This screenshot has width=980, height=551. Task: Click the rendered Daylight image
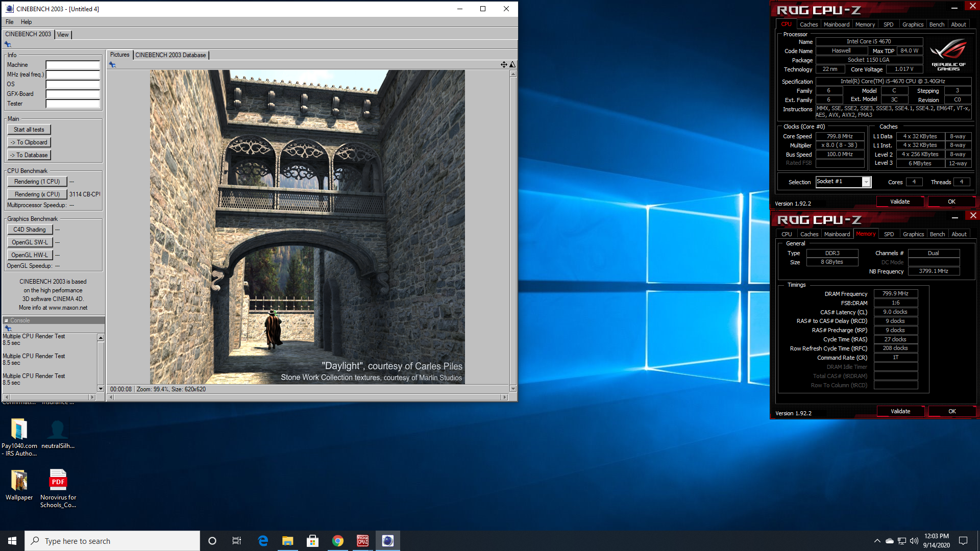(x=307, y=227)
